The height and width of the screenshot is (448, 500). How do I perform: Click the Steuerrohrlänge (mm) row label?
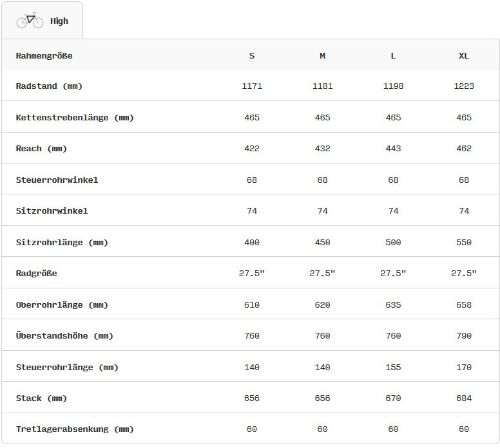click(x=67, y=368)
